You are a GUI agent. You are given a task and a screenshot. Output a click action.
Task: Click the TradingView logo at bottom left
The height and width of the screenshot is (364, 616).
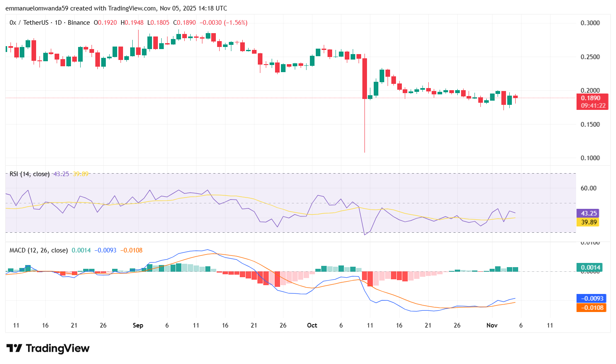coord(47,348)
